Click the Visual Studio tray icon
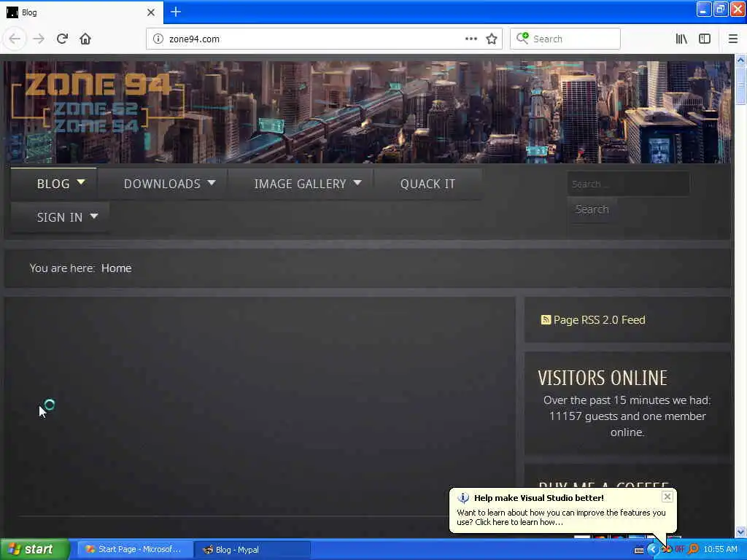This screenshot has width=747, height=560. coord(667,549)
